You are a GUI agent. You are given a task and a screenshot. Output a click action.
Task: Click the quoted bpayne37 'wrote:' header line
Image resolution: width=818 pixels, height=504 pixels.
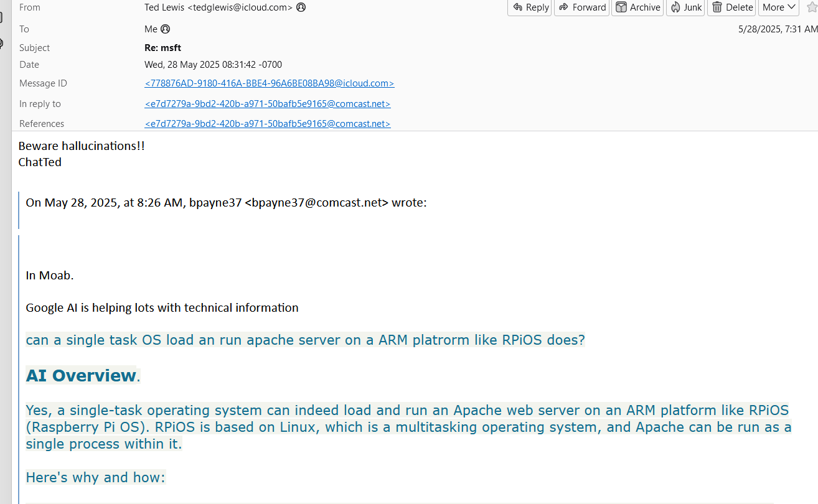(226, 203)
